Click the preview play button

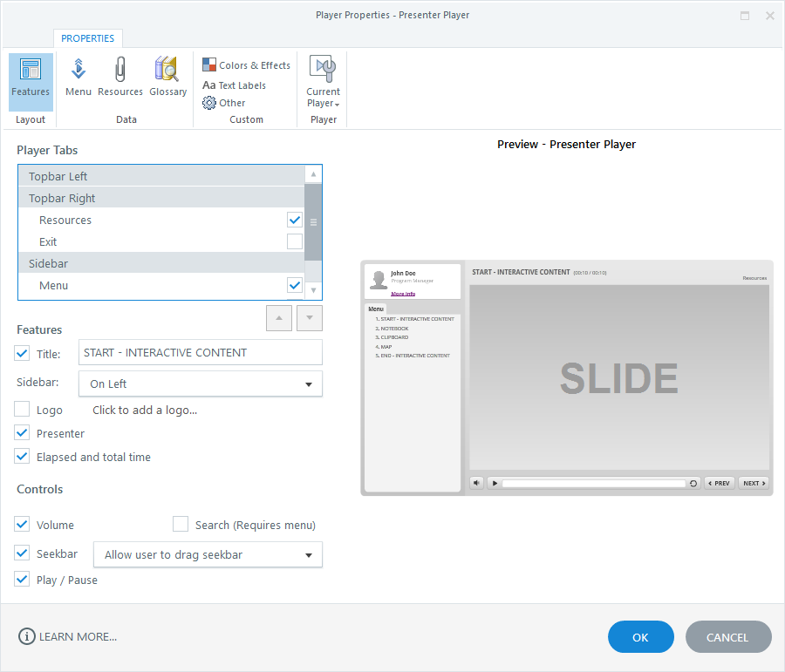[495, 483]
